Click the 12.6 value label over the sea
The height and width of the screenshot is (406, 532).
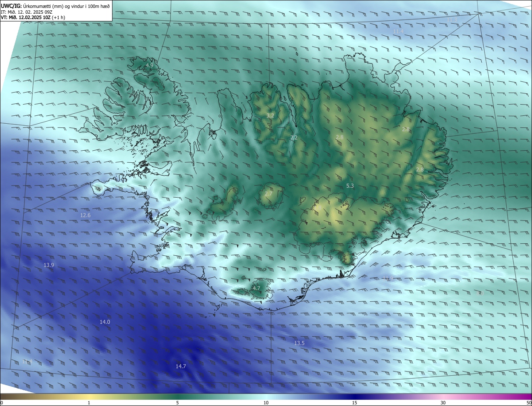[85, 215]
